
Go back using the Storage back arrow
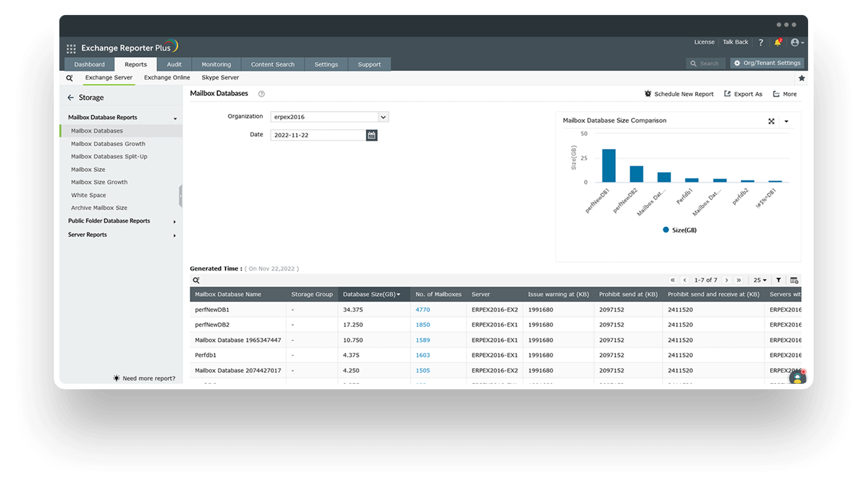coord(70,98)
